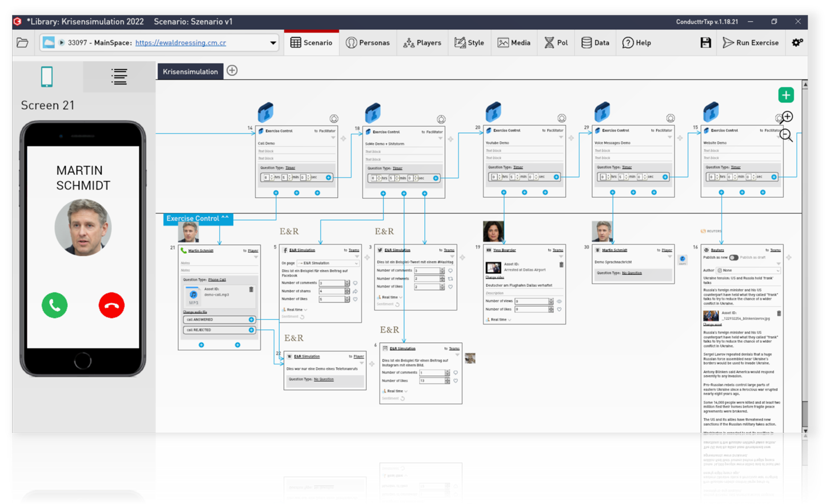Zoom out the canvas with the magnifier icon
The width and height of the screenshot is (830, 504).
786,135
